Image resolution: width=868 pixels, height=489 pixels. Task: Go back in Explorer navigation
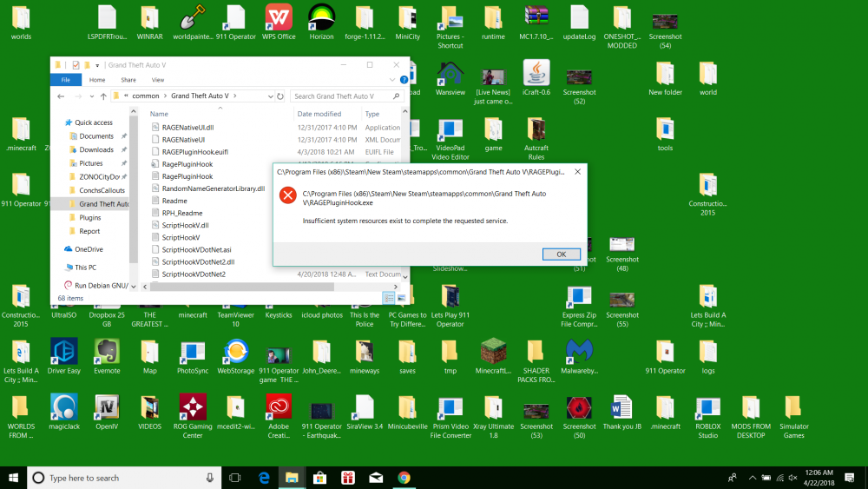tap(61, 96)
